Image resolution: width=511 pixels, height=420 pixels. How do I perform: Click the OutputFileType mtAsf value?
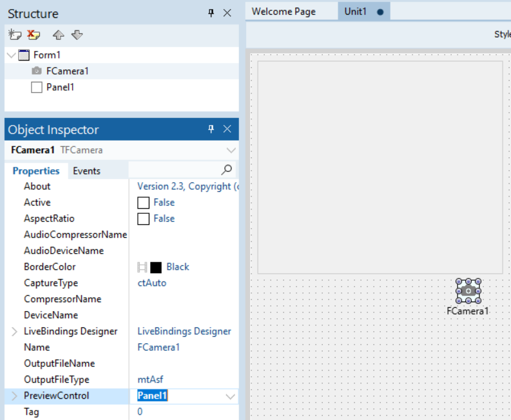pos(150,379)
